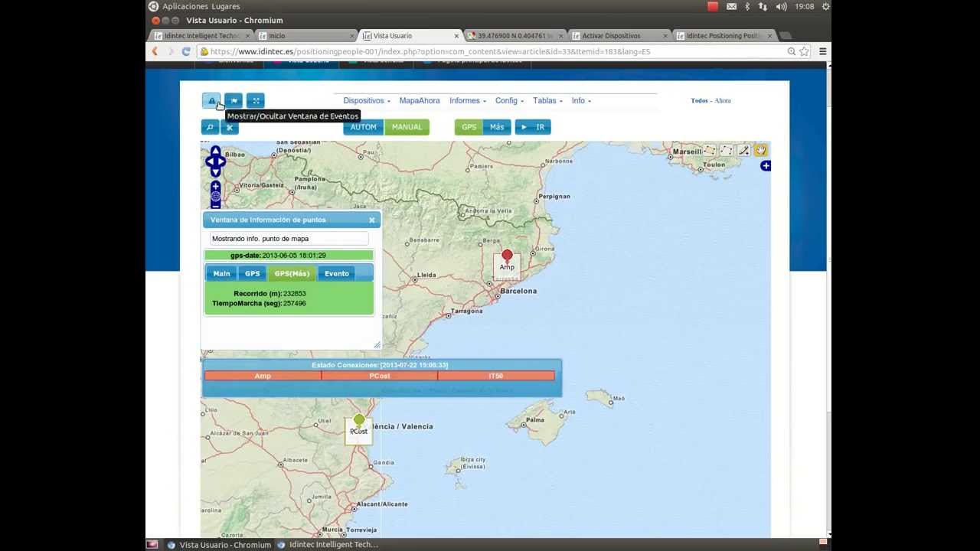The width and height of the screenshot is (980, 551).
Task: Expand the Informes dropdown menu
Action: 468,101
